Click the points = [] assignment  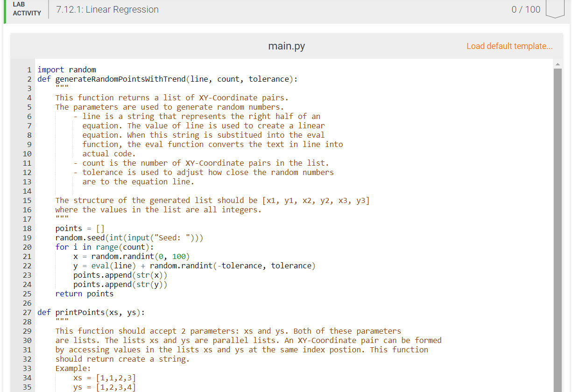click(80, 228)
